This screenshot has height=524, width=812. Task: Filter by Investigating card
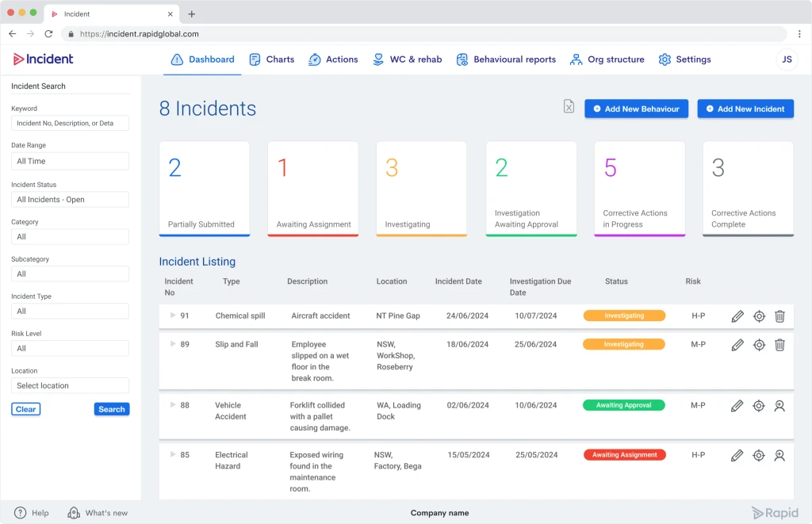click(x=422, y=189)
